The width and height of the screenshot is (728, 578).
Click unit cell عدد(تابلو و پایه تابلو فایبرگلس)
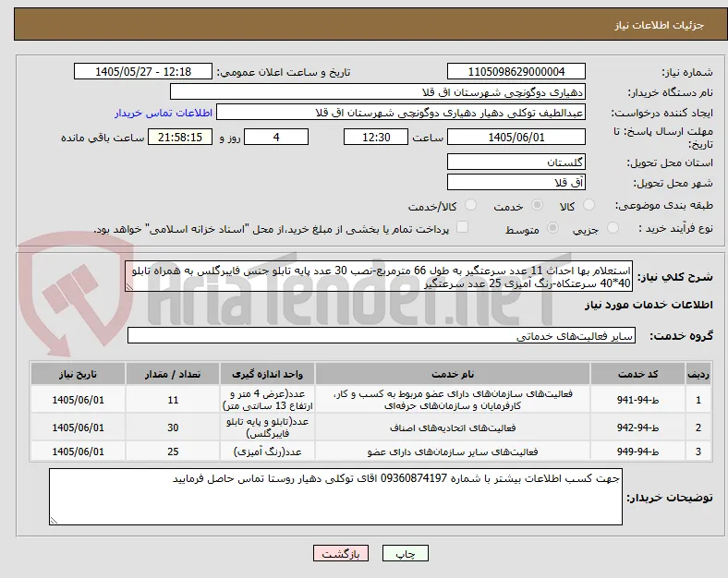coord(267,427)
